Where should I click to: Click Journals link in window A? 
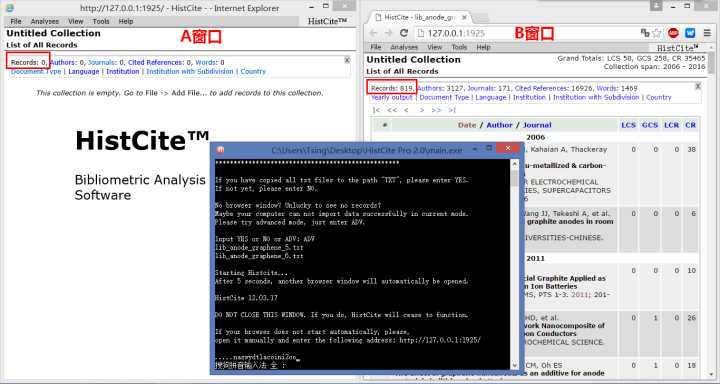(103, 62)
